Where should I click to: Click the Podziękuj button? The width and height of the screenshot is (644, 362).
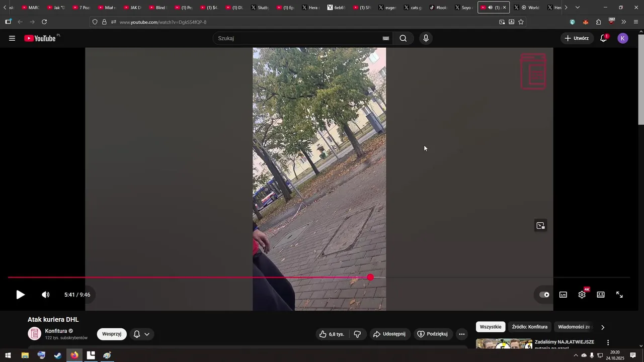(432, 334)
